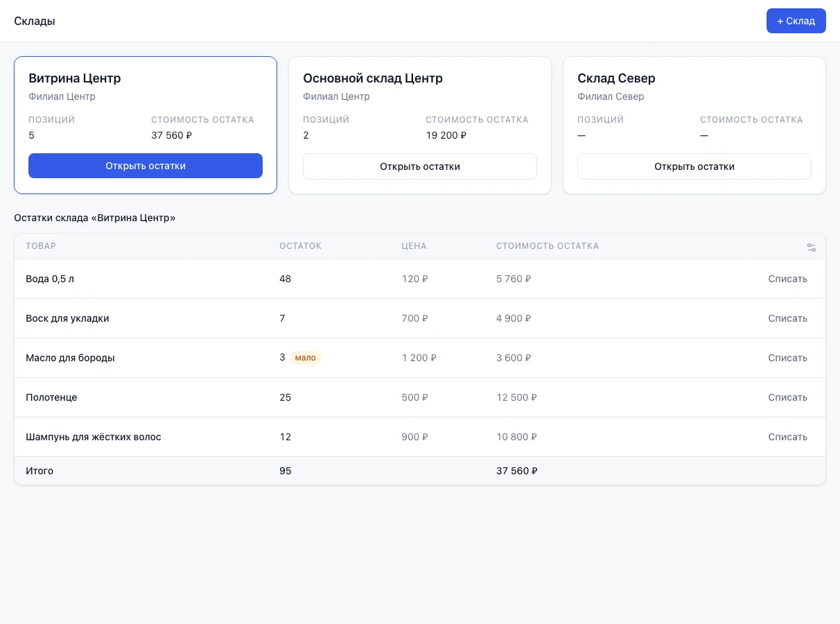
Task: Select the Воск для укладки product name
Action: click(x=67, y=318)
